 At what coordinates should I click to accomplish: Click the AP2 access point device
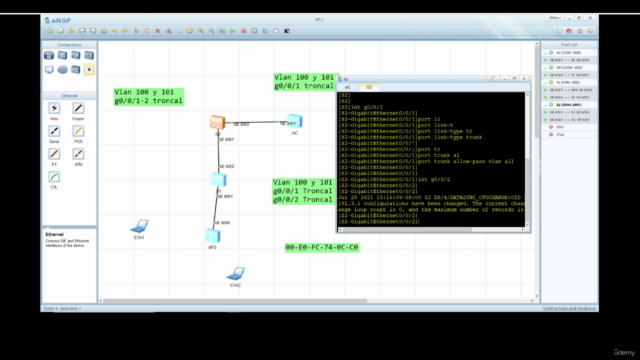(213, 236)
